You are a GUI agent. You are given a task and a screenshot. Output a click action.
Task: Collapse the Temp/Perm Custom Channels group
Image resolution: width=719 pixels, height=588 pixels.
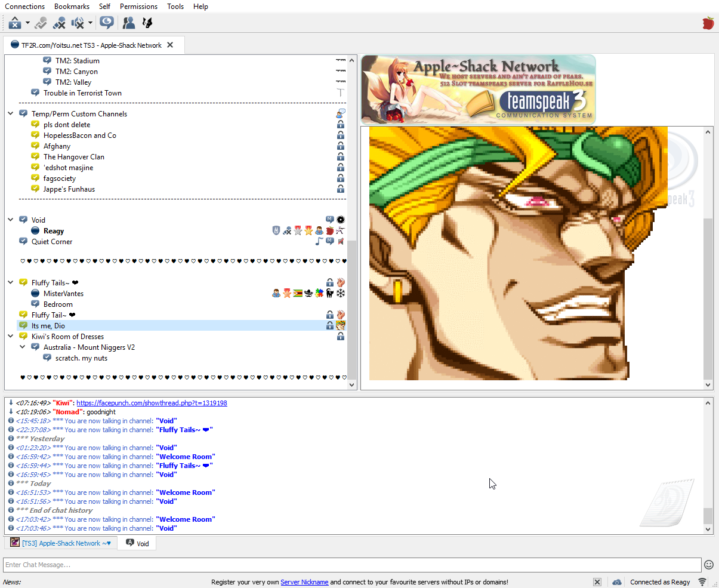pyautogui.click(x=11, y=113)
